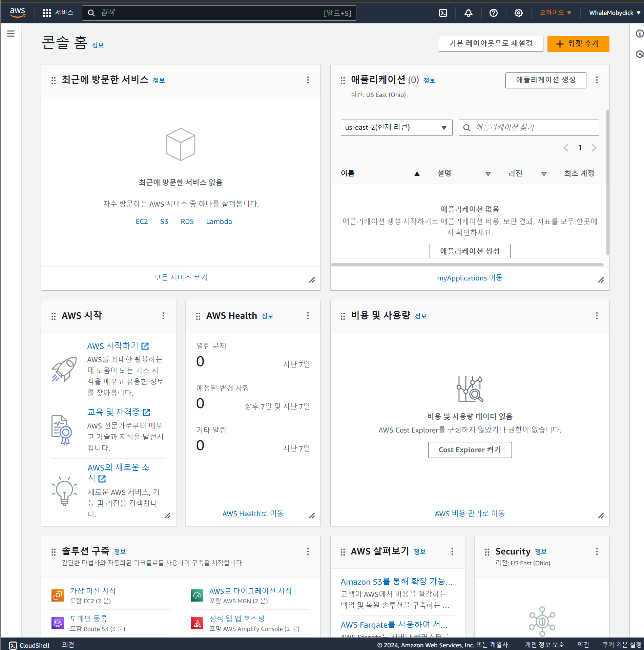Viewport: 644px width, 650px height.
Task: Click the 애플리케이션 widget horizontal scrollbar
Action: coord(468,265)
